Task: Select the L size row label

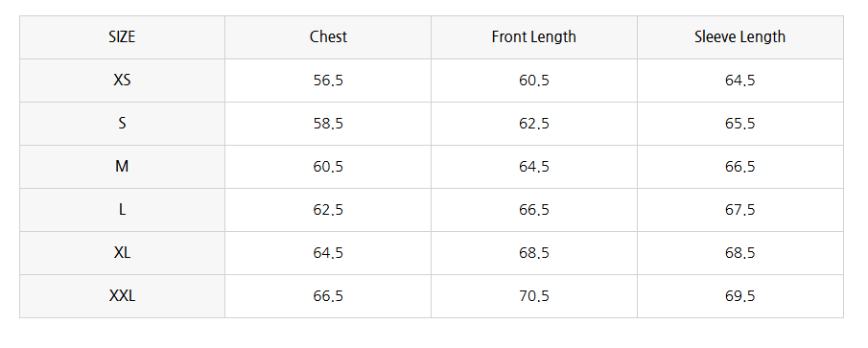Action: coord(122,210)
